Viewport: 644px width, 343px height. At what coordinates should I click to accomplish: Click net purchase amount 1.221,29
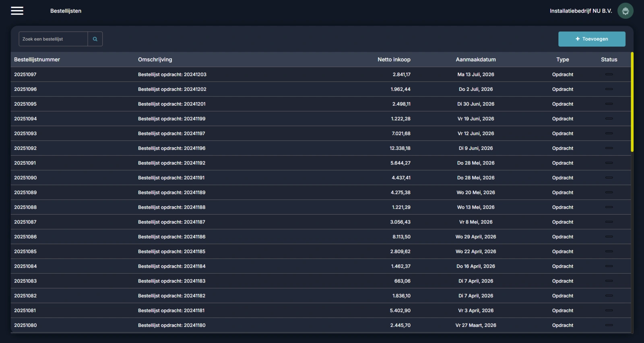pos(401,207)
